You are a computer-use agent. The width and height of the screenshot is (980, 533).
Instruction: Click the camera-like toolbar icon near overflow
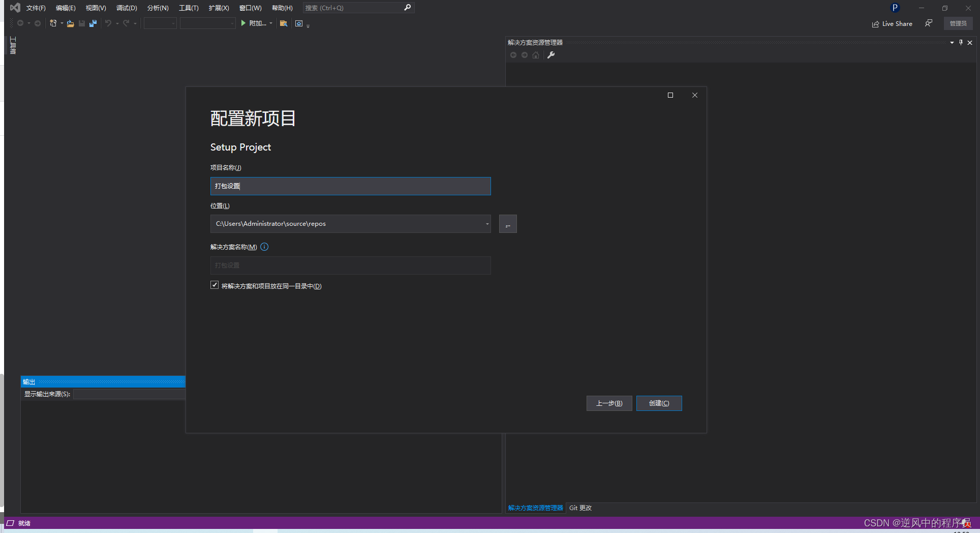click(x=299, y=23)
